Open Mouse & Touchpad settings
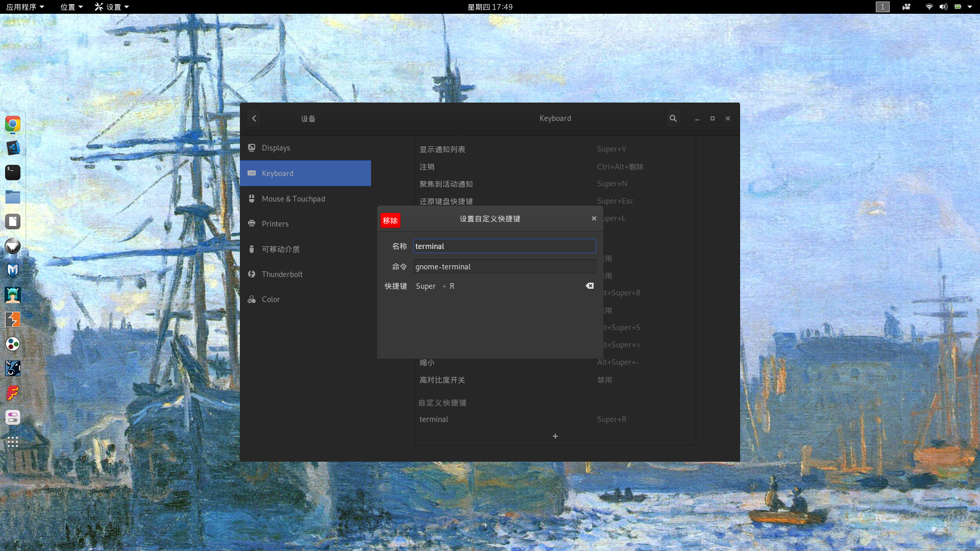This screenshot has height=551, width=980. point(305,198)
